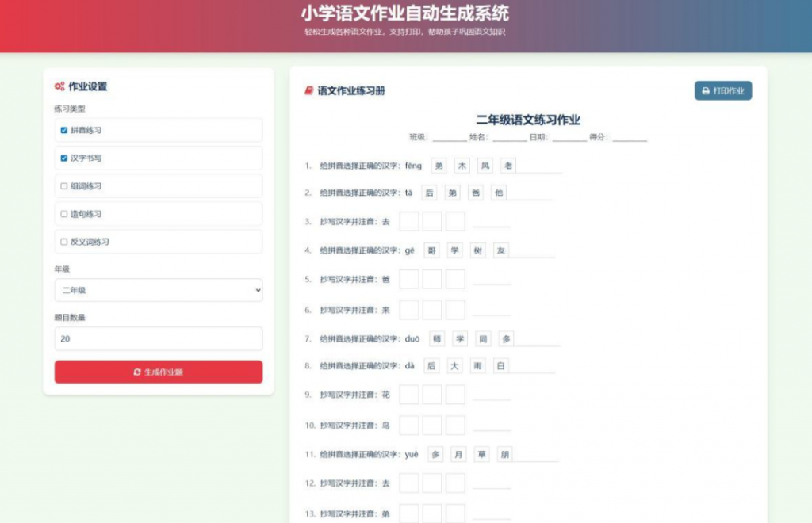Click the refresh icon in 生成作业题 button
The height and width of the screenshot is (523, 812).
click(136, 372)
